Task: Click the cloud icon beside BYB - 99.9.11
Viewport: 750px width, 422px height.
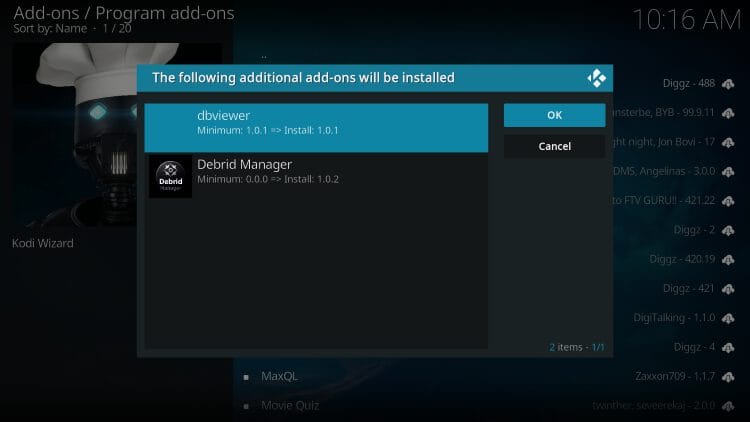Action: (x=728, y=113)
